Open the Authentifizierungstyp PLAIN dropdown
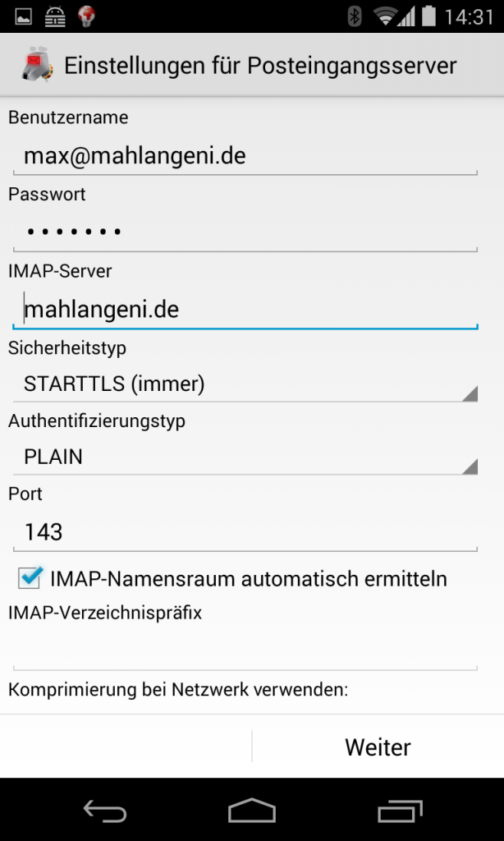 (245, 457)
